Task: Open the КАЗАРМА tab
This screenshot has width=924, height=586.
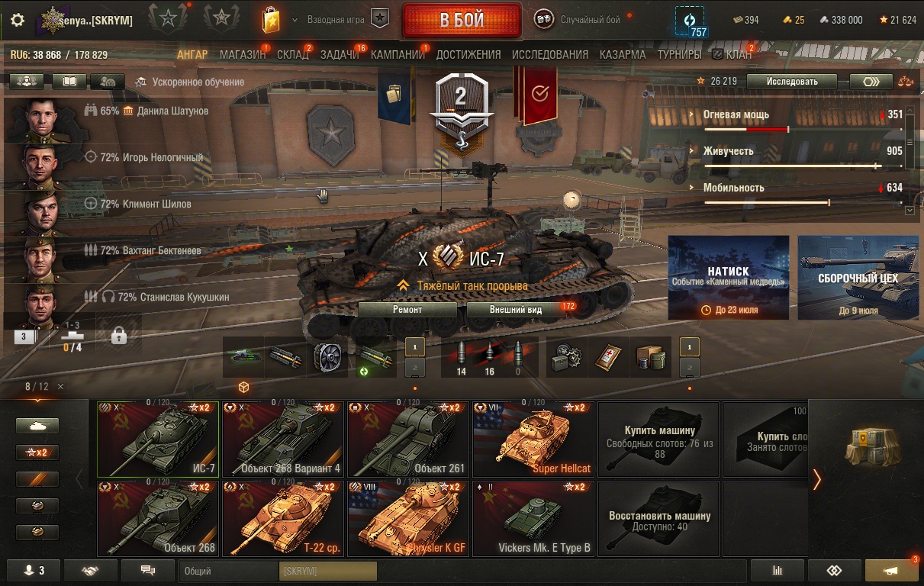Action: point(623,54)
